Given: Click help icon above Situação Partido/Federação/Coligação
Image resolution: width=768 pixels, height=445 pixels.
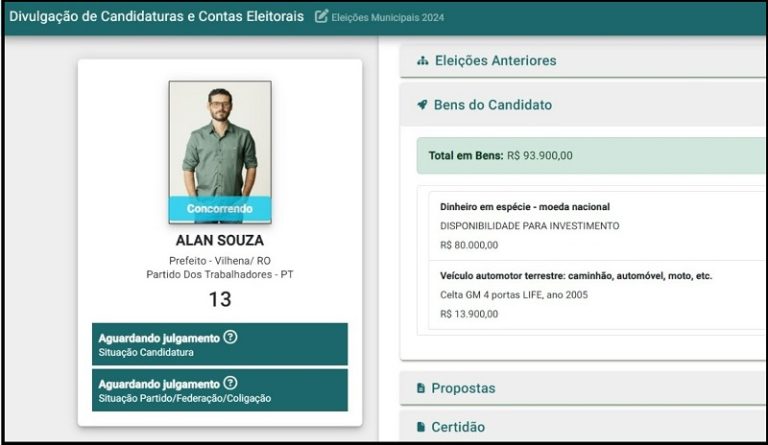Looking at the screenshot, I should tap(231, 383).
